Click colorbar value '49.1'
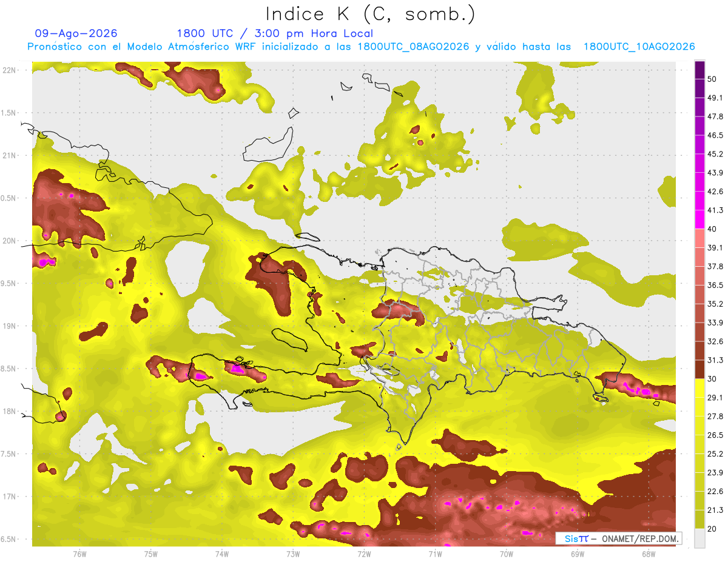 715,98
